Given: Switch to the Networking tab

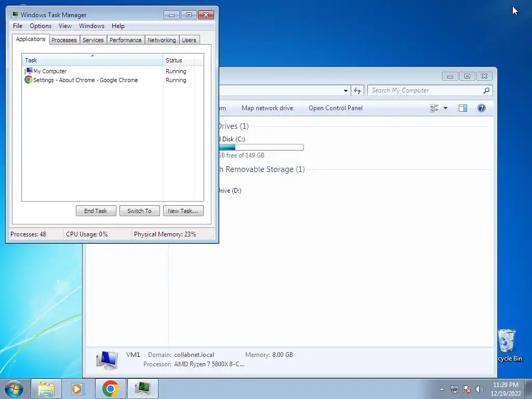Looking at the screenshot, I should [162, 40].
